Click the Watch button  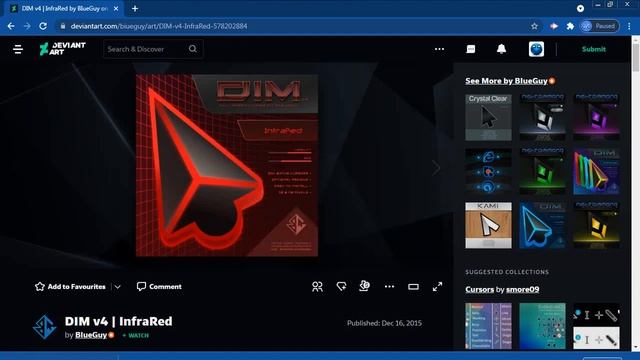coord(136,336)
